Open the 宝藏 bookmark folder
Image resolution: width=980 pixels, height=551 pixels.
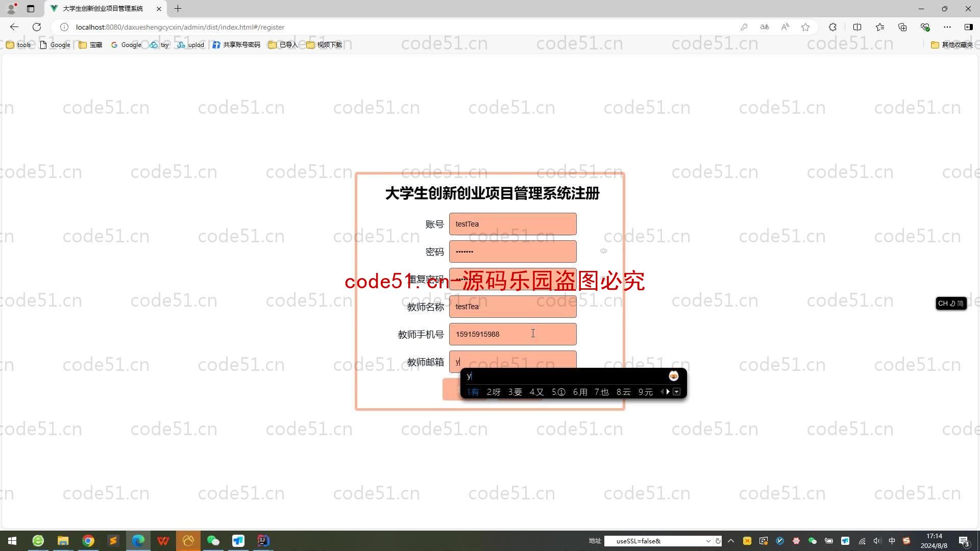[x=90, y=45]
